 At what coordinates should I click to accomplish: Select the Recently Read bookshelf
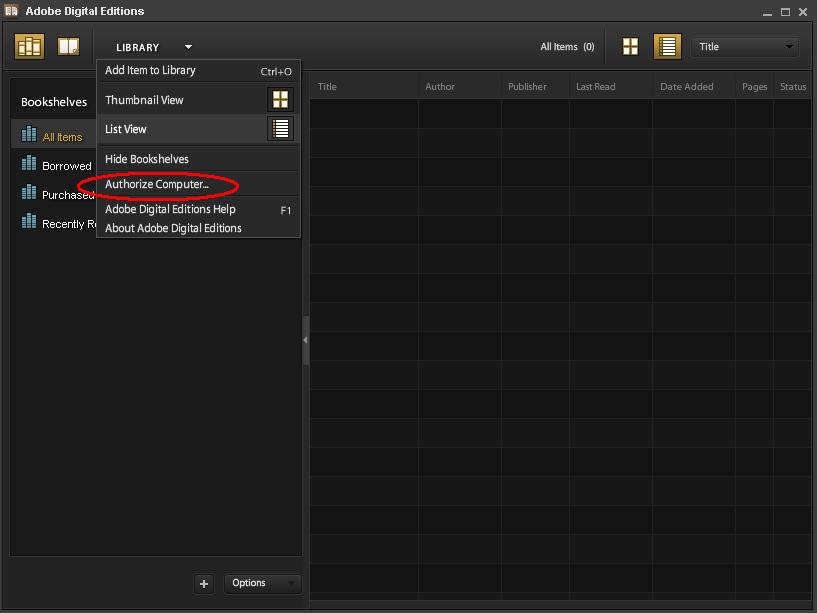pyautogui.click(x=53, y=223)
